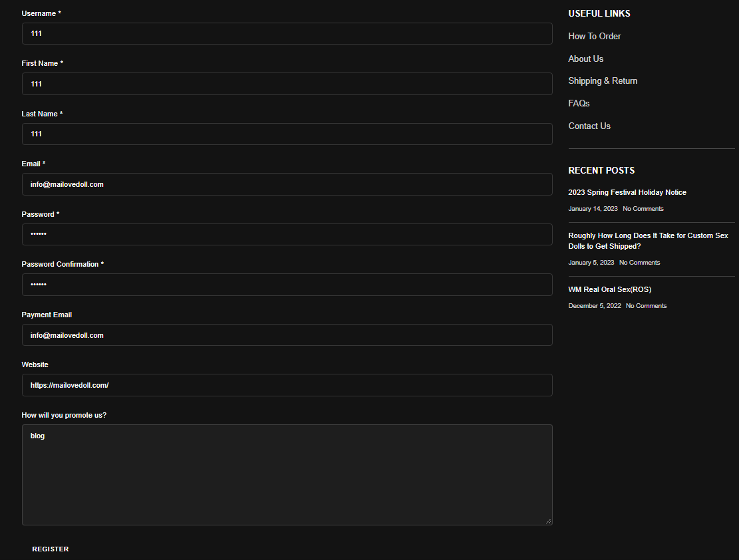Click the Username input field
The width and height of the screenshot is (739, 560).
(x=287, y=33)
